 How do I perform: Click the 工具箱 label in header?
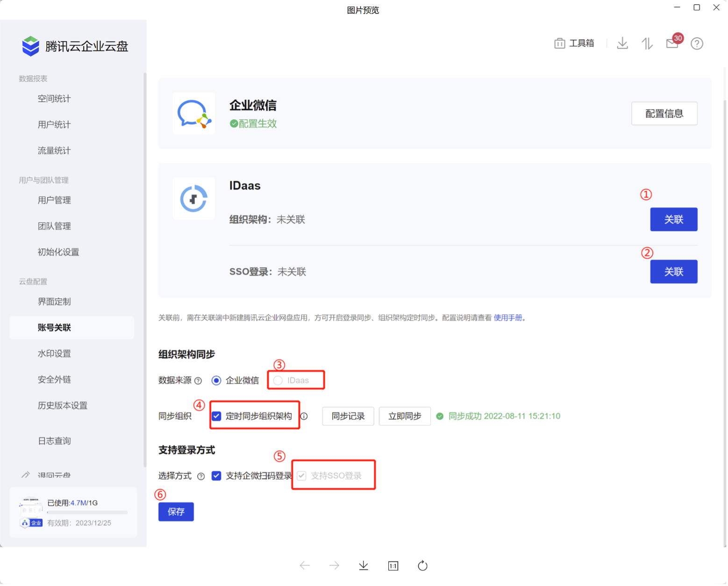coord(582,43)
